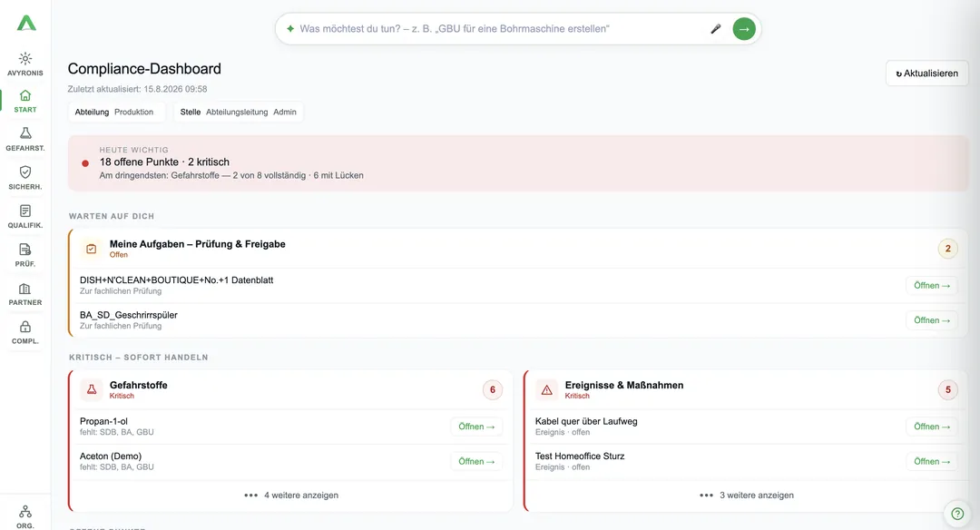Screen dimensions: 980x530
Task: Open Compl. lock icon in sidebar
Action: tap(25, 327)
